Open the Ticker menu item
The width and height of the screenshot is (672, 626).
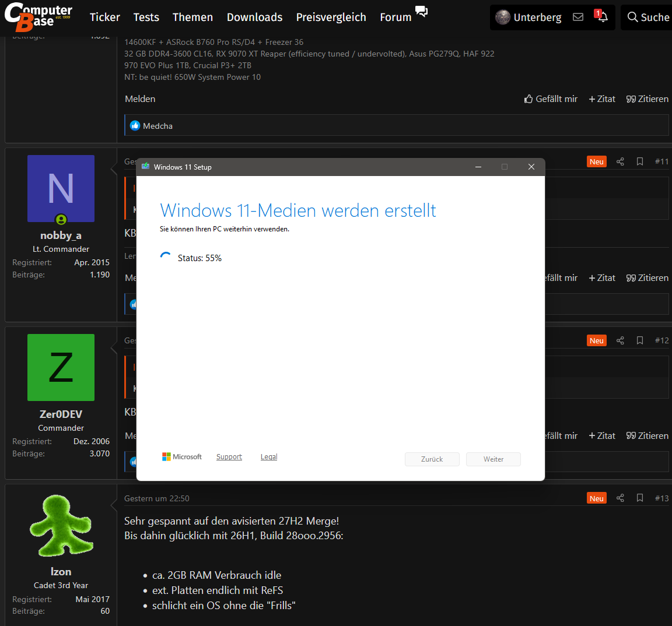pos(104,17)
